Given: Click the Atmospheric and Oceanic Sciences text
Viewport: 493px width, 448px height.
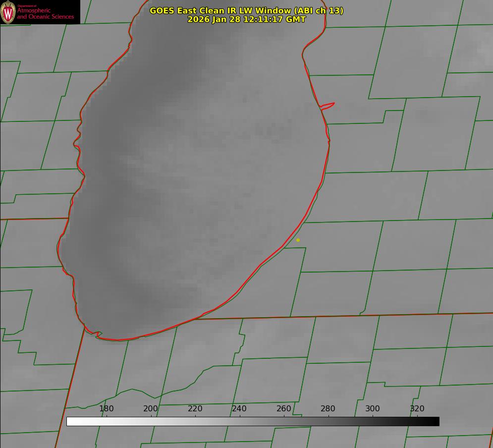Looking at the screenshot, I should point(46,14).
